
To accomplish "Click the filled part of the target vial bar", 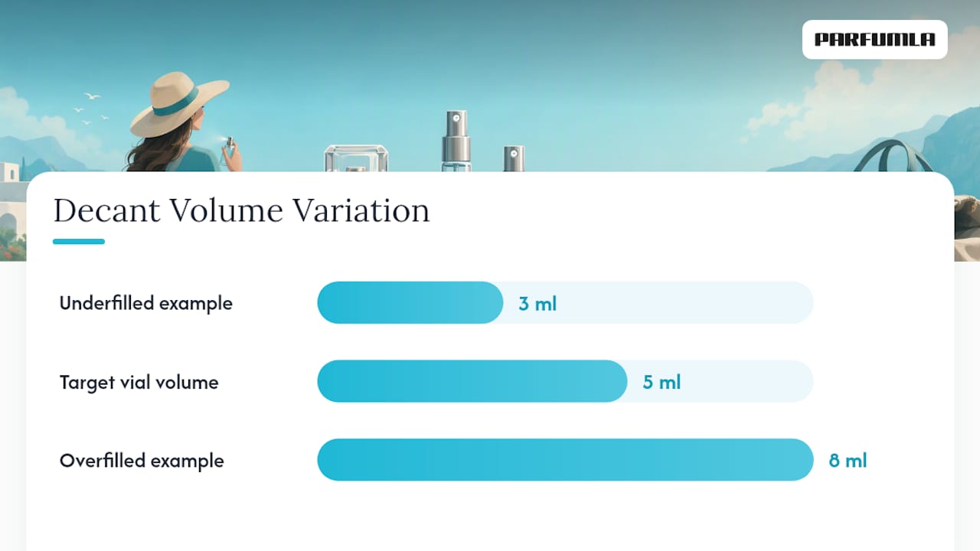I will coord(472,381).
